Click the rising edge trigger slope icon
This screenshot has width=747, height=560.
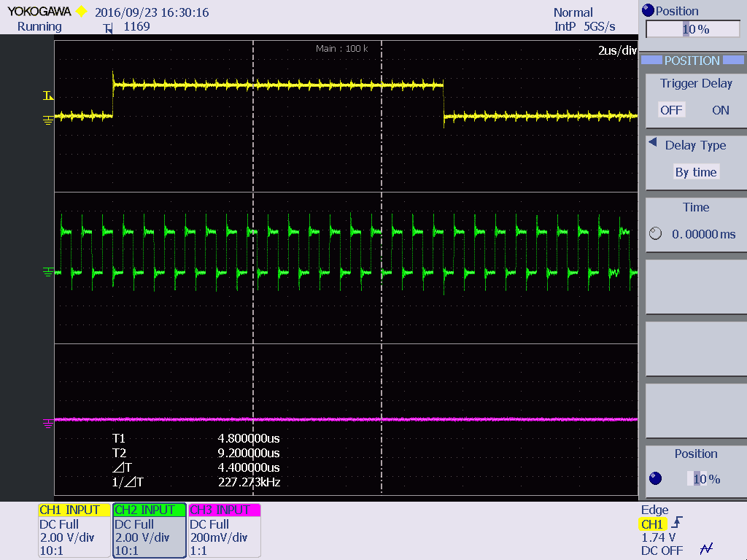[677, 523]
